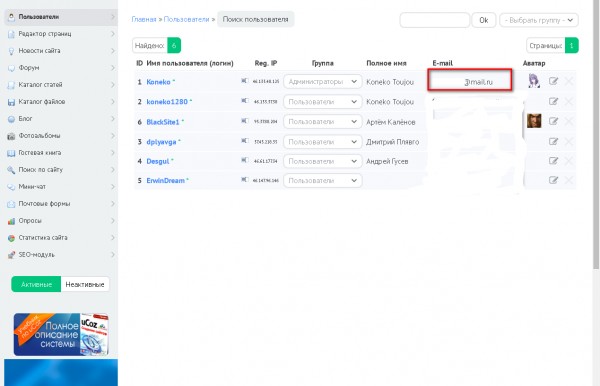The image size is (600, 386).
Task: Click the IP flag icon for BlackSite1
Action: pos(245,121)
